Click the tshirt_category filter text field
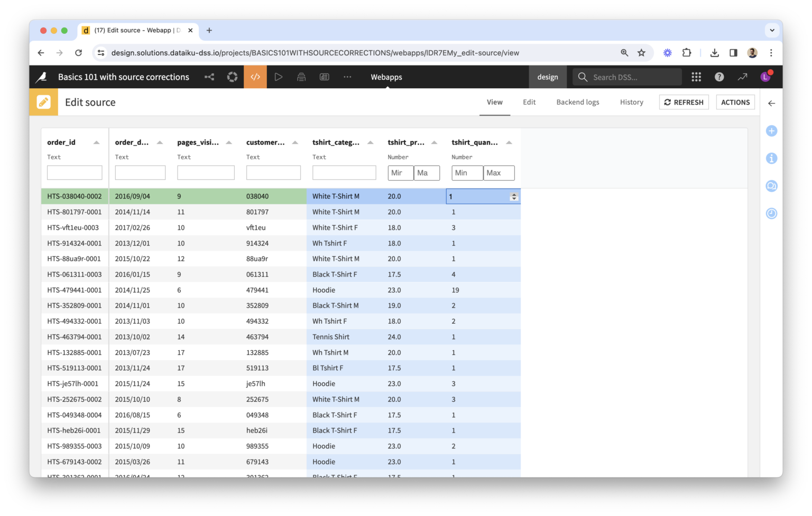The height and width of the screenshot is (516, 812). [x=344, y=173]
